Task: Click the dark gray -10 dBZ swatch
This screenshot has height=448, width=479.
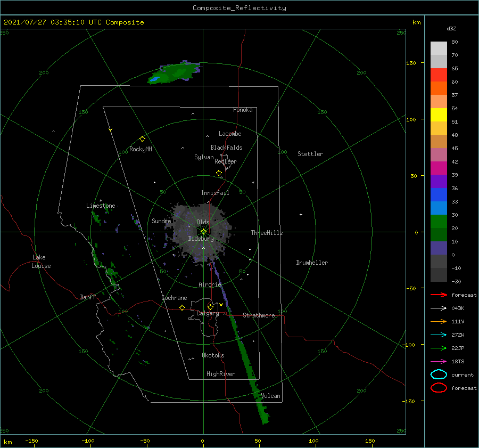Action: tap(439, 275)
